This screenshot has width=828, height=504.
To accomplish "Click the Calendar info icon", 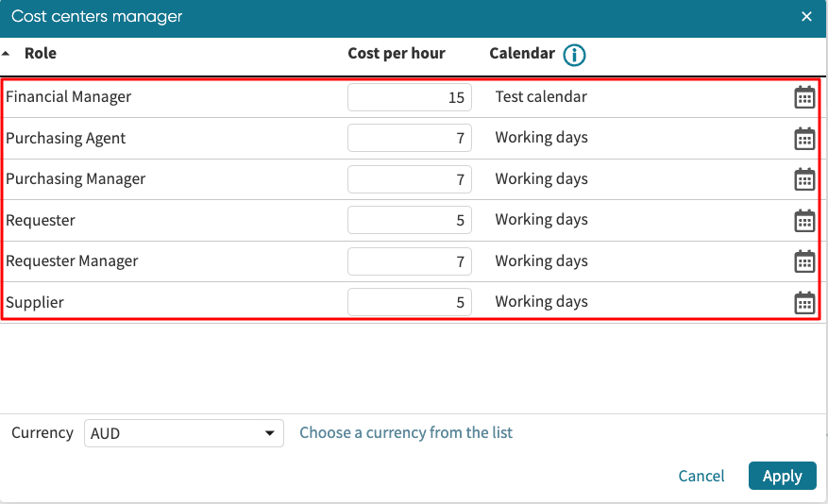I will click(x=574, y=55).
